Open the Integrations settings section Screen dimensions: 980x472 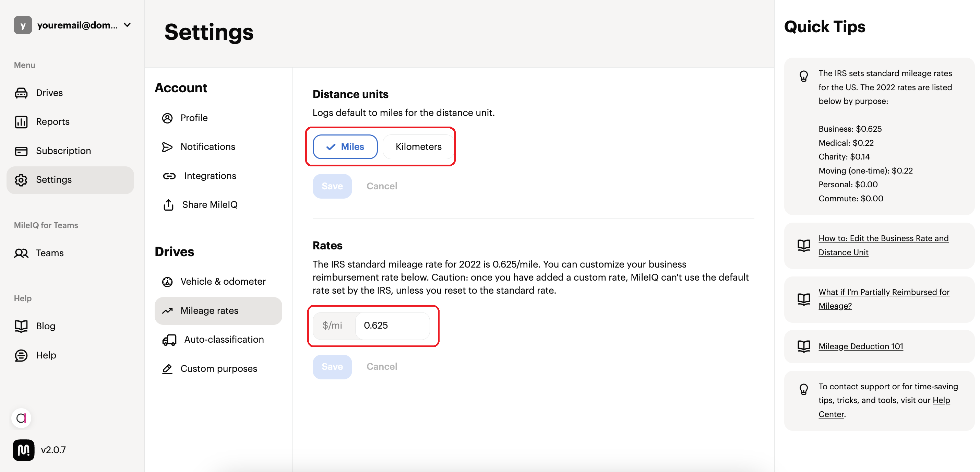point(218,176)
